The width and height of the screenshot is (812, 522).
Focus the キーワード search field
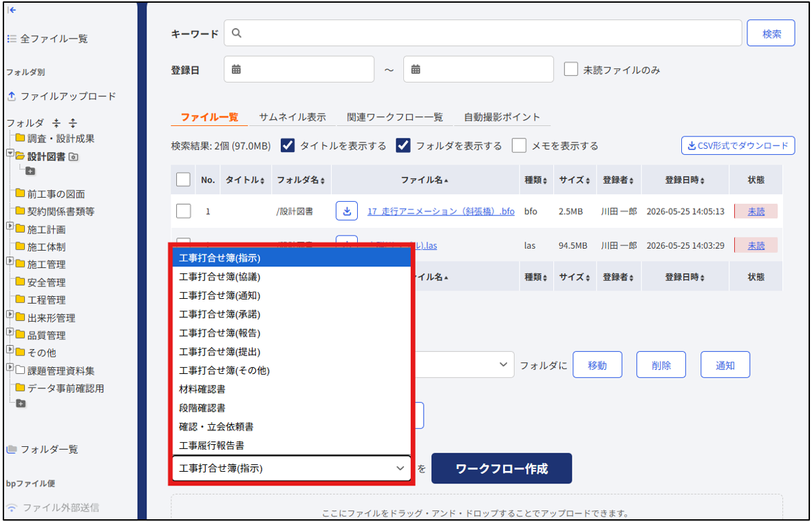[482, 33]
